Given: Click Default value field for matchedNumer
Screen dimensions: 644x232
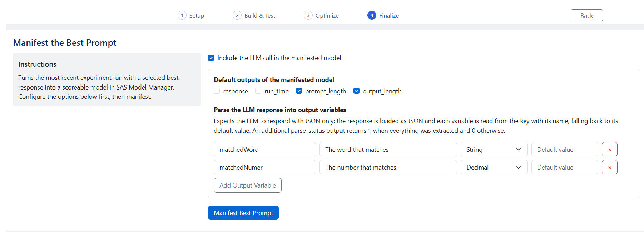Looking at the screenshot, I should point(565,167).
